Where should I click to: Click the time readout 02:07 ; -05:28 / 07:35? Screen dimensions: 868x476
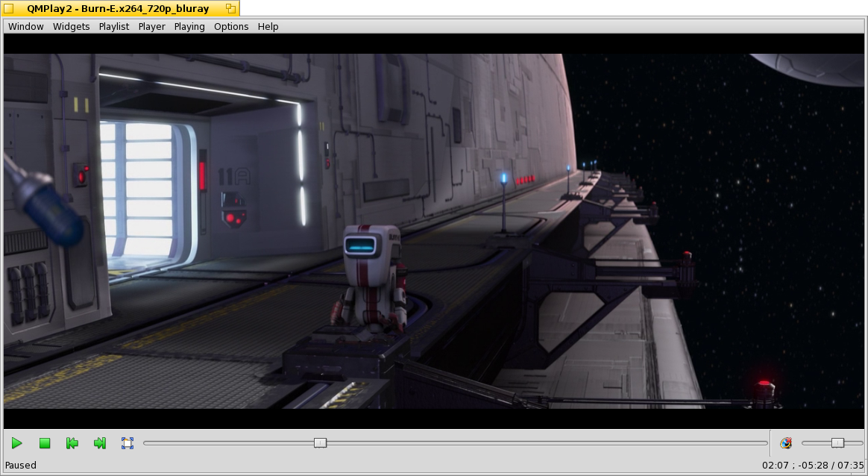pos(814,466)
